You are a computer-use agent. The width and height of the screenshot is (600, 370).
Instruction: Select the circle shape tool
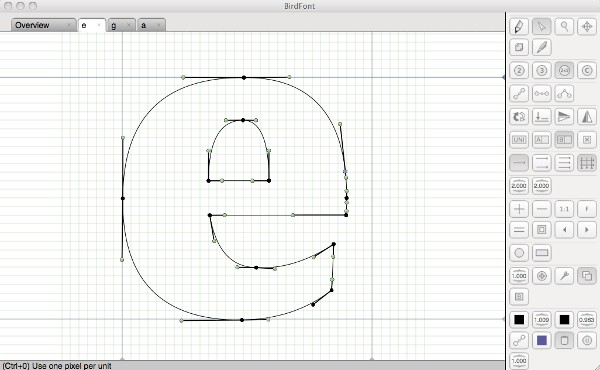[519, 253]
